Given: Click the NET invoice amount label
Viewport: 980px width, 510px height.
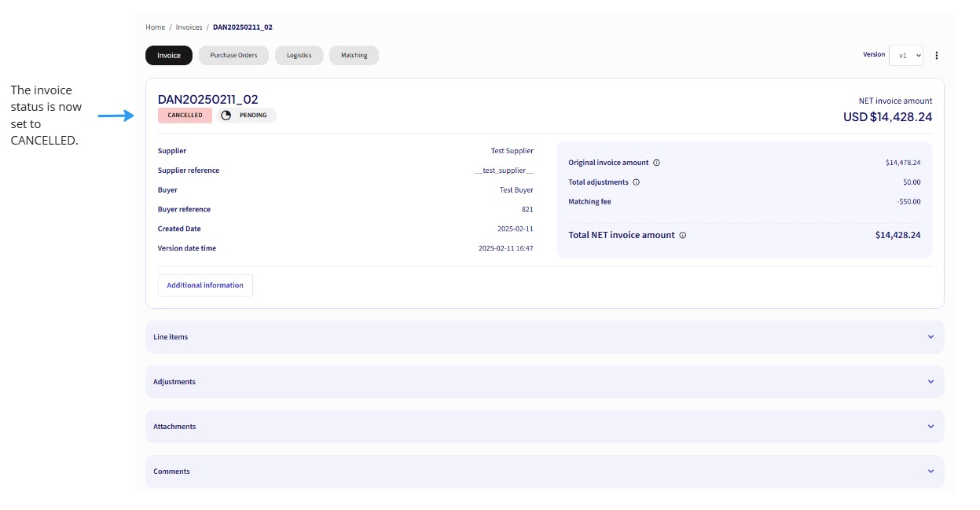Looking at the screenshot, I should (895, 101).
